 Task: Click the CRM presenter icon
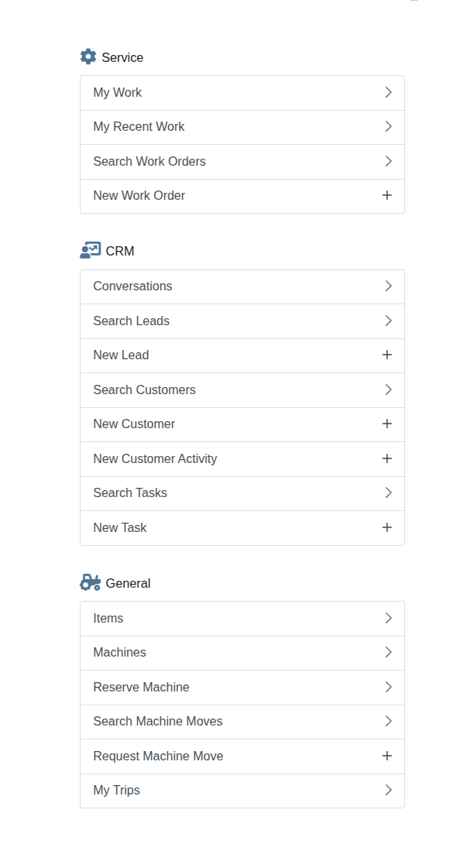point(91,250)
